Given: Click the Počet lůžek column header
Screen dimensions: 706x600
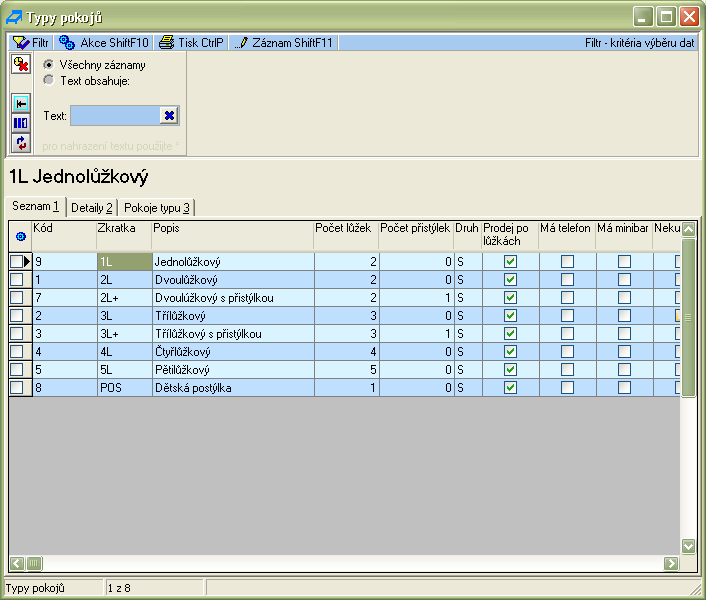Looking at the screenshot, I should [346, 235].
